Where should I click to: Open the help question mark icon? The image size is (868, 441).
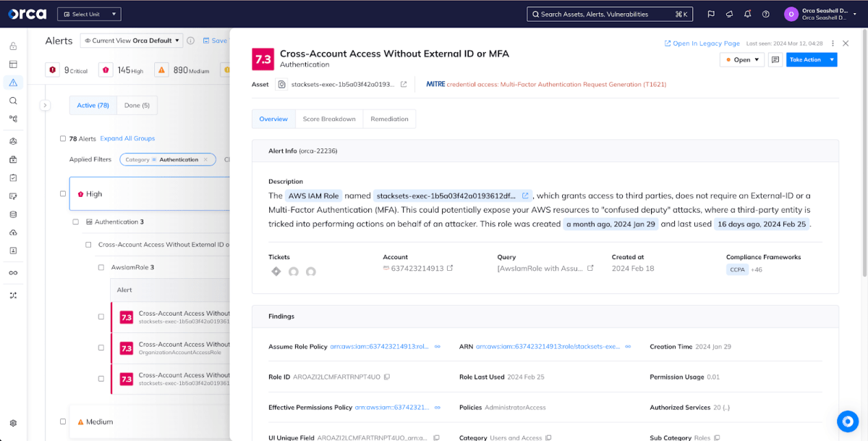pos(765,14)
